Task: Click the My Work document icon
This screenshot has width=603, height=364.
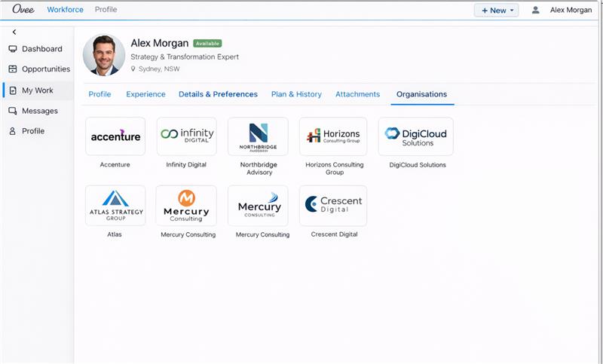Action: [x=13, y=90]
